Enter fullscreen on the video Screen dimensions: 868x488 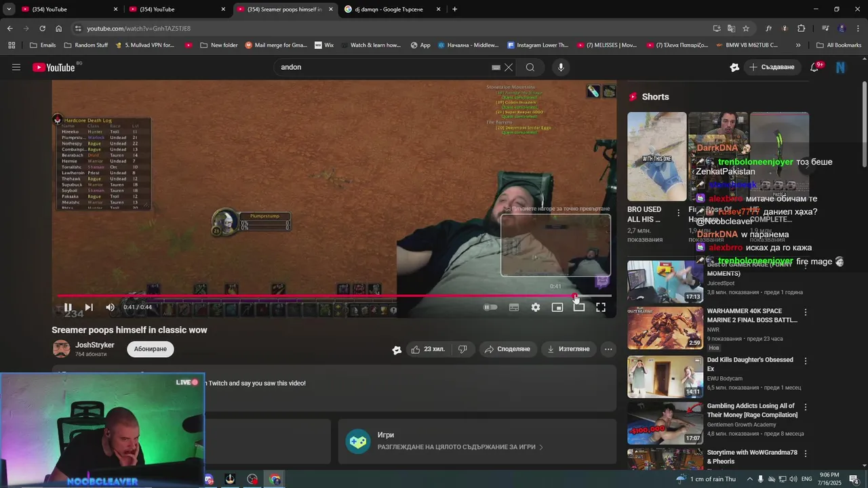click(x=601, y=307)
